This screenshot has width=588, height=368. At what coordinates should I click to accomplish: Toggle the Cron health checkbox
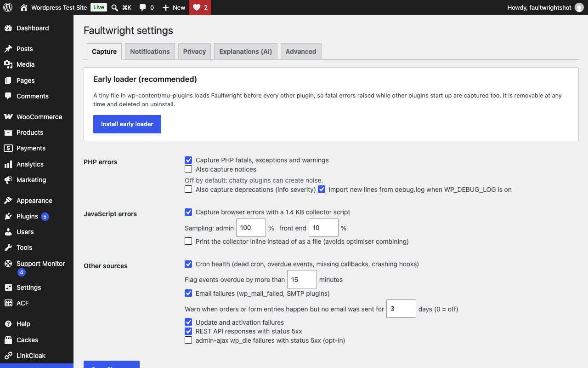[x=188, y=264]
